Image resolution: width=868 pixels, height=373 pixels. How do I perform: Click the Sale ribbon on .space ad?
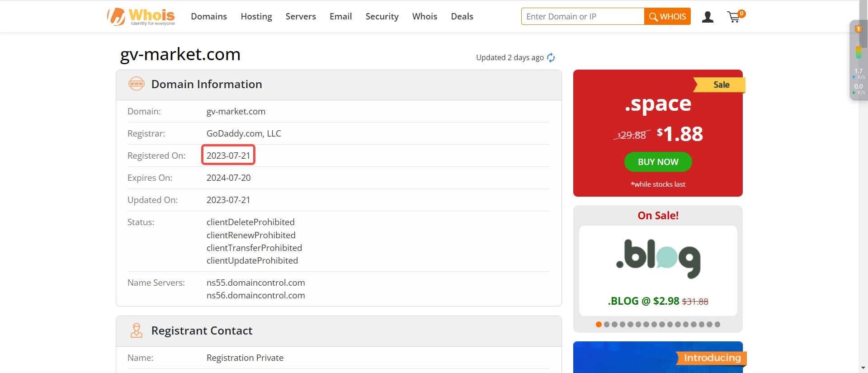[720, 85]
